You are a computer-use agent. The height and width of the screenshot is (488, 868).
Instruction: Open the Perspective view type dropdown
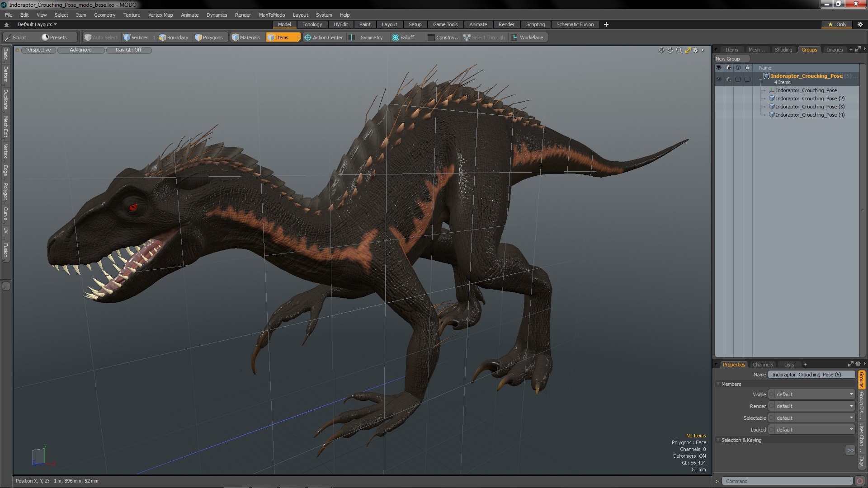38,50
